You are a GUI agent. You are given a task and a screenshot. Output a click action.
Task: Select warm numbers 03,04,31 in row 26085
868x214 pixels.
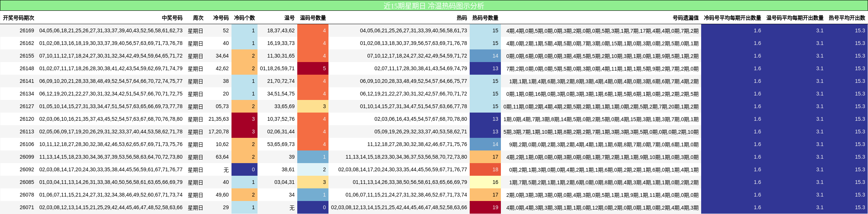click(x=284, y=182)
